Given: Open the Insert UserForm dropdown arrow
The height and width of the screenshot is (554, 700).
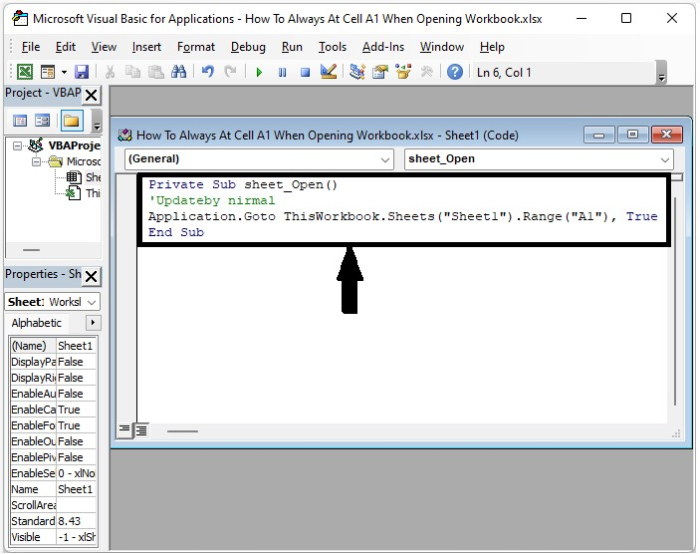Looking at the screenshot, I should tap(64, 72).
